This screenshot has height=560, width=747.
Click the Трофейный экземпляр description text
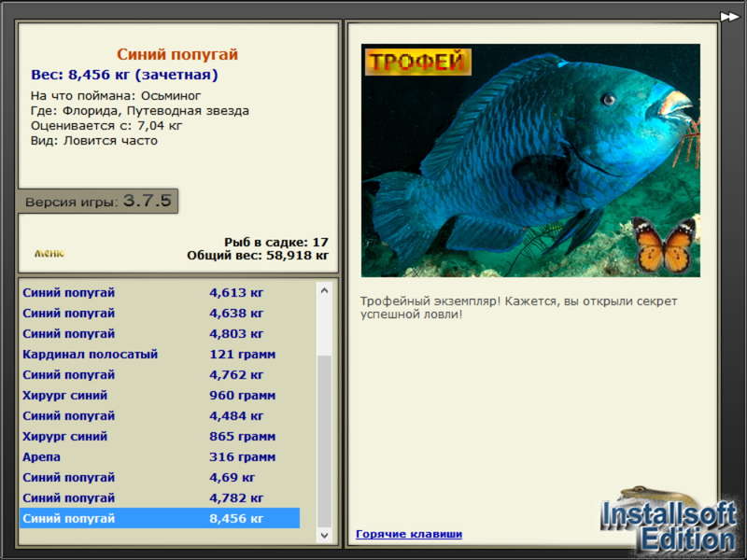pyautogui.click(x=519, y=308)
